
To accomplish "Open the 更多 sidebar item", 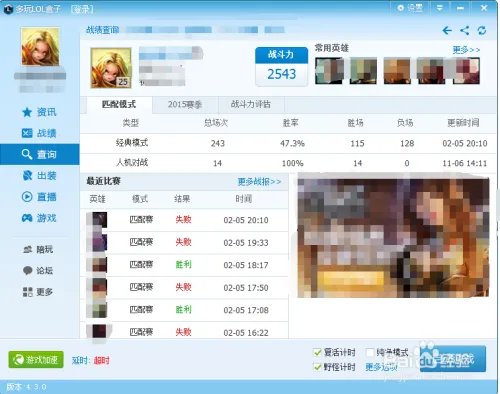I will (38, 292).
